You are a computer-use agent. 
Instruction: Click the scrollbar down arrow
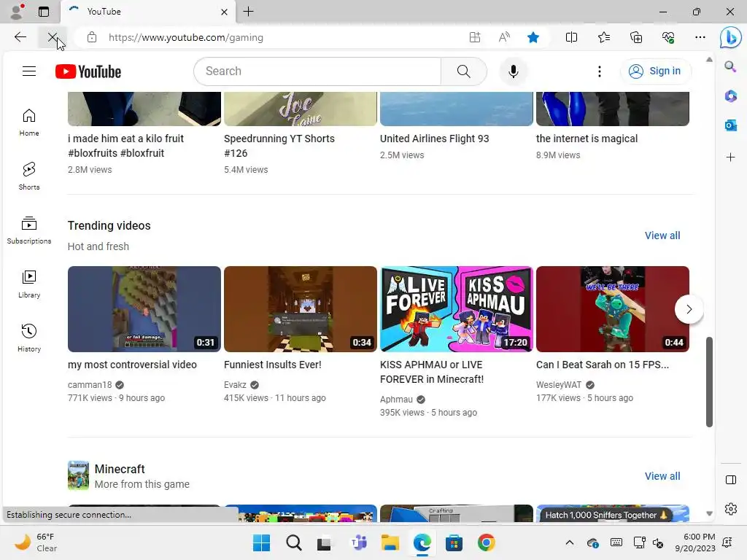click(709, 513)
